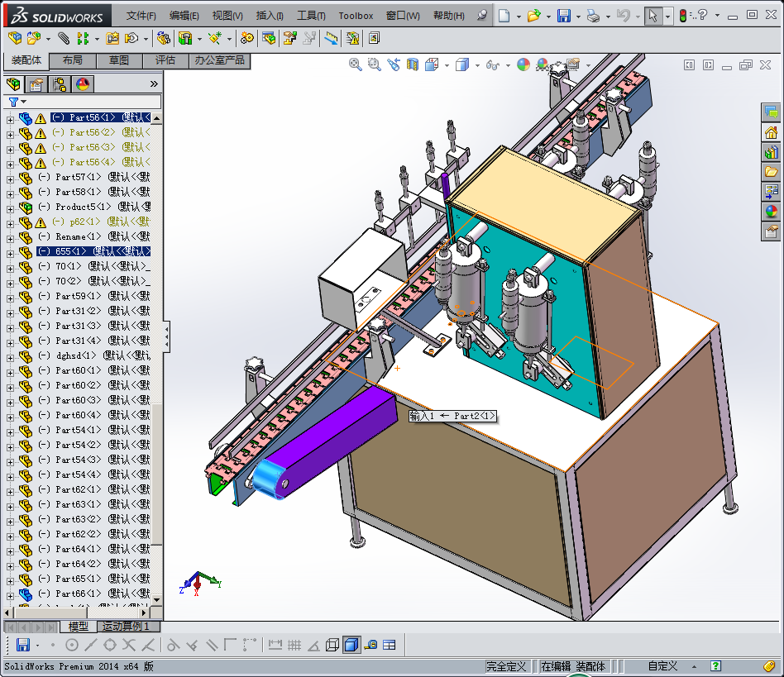The width and height of the screenshot is (784, 677).
Task: Open SolidWorks Resources home icon in task pane
Action: coord(771,132)
